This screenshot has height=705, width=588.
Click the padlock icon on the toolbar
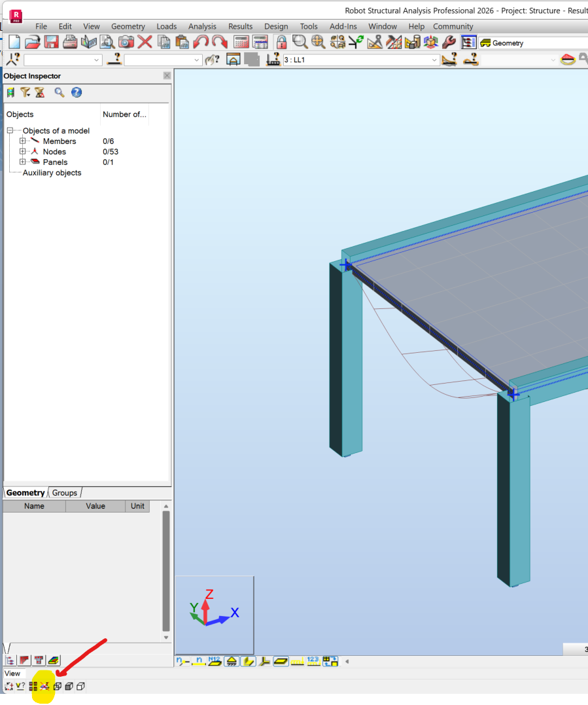click(x=280, y=42)
